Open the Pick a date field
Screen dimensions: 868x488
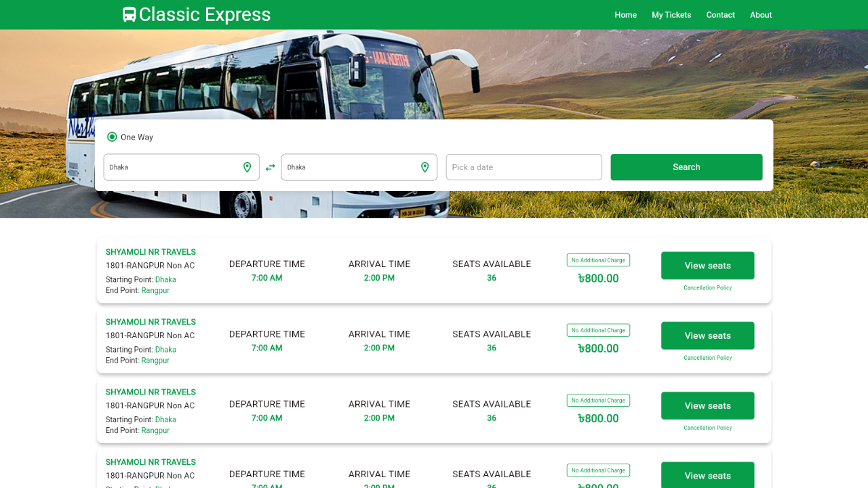[x=524, y=167]
